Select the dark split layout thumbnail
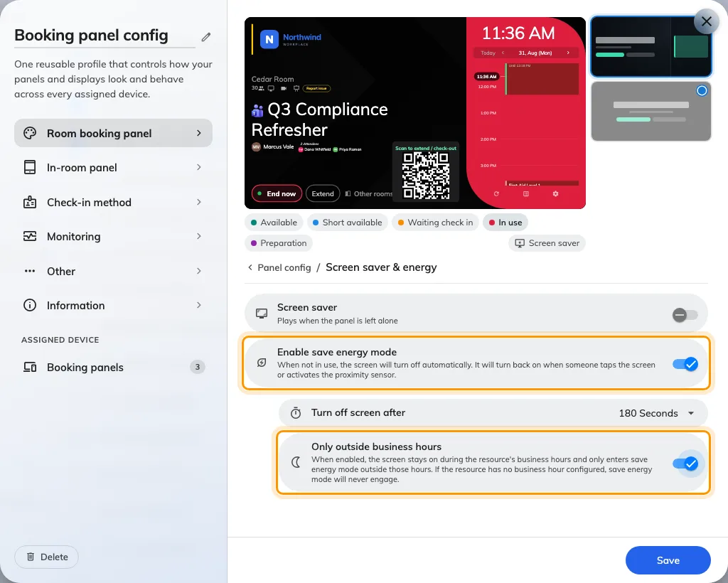Image resolution: width=728 pixels, height=583 pixels. tap(651, 46)
